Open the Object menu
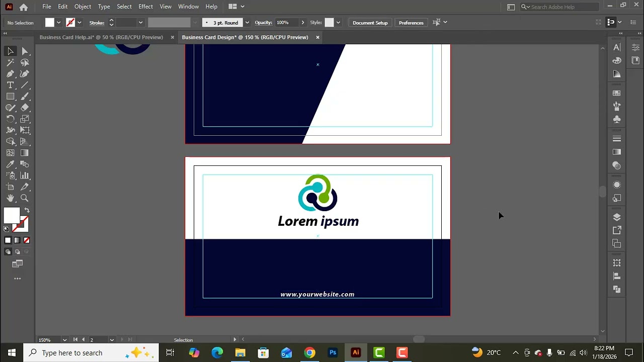Viewport: 644px width, 362px height. click(x=83, y=7)
